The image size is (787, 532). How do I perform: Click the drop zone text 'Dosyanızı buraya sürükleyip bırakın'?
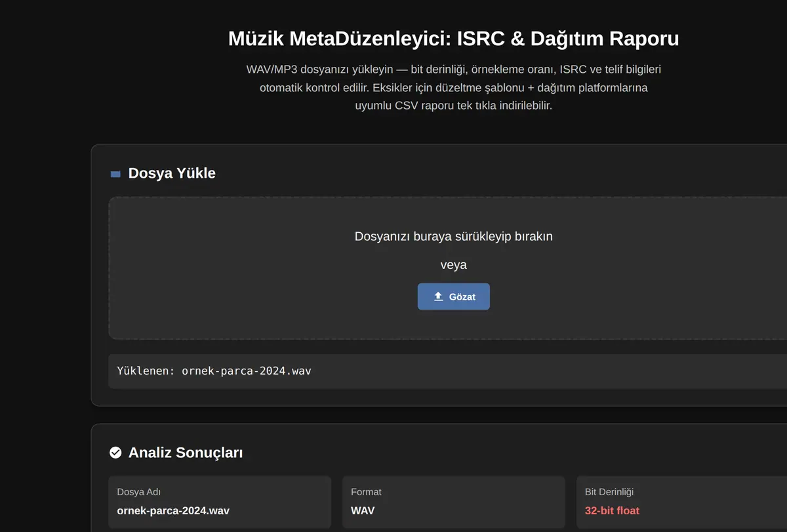453,236
